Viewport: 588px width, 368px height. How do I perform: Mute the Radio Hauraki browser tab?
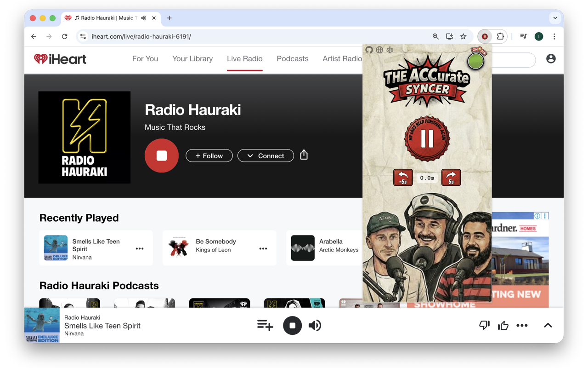pos(144,18)
